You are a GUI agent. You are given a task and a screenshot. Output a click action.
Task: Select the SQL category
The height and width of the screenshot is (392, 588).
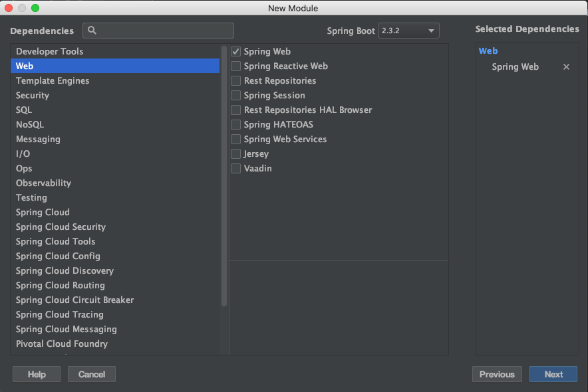115,110
